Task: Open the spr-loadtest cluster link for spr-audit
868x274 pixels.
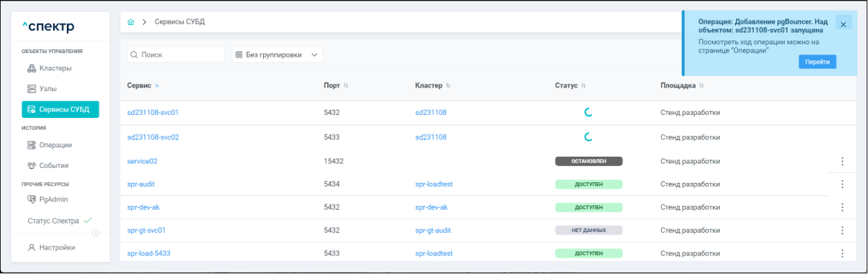Action: [x=434, y=184]
